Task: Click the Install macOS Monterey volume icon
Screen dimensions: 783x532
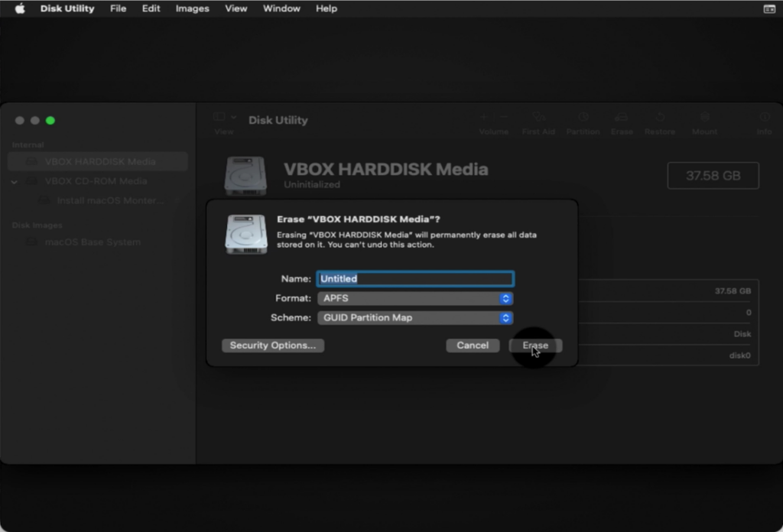Action: (44, 200)
